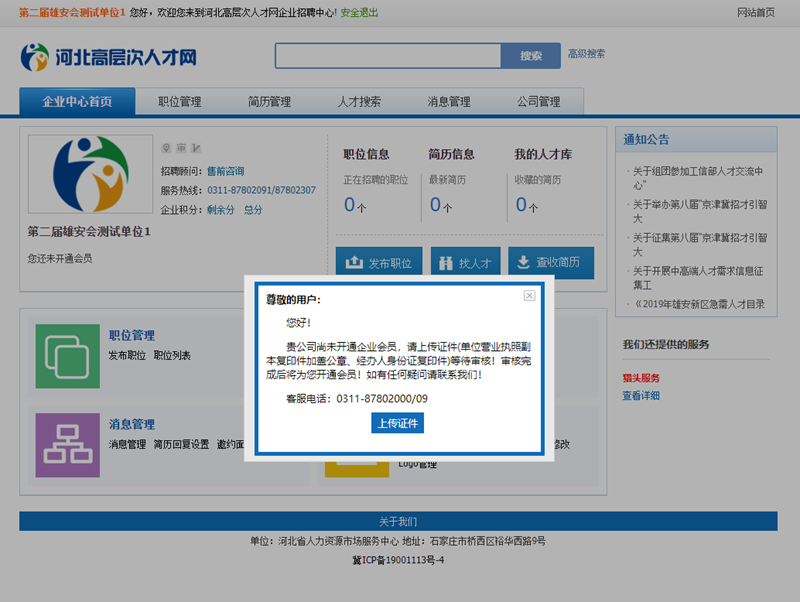Image resolution: width=800 pixels, height=602 pixels.
Task: Click the location pin status icon
Action: tap(167, 148)
